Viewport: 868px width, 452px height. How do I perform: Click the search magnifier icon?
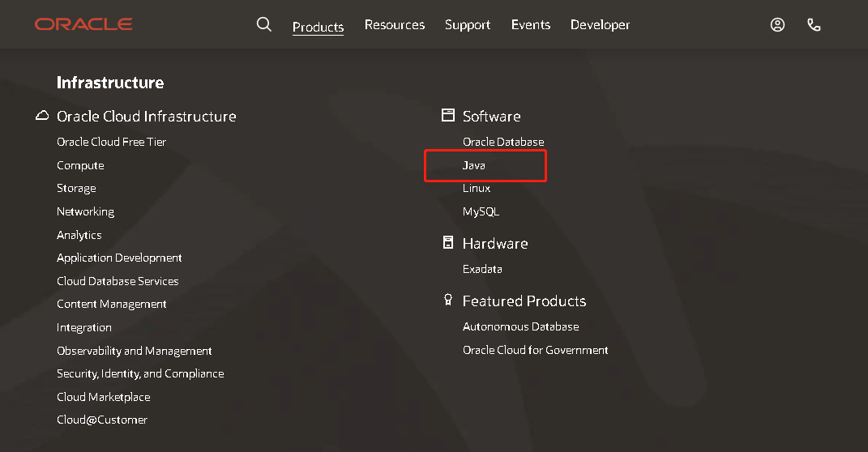point(263,24)
